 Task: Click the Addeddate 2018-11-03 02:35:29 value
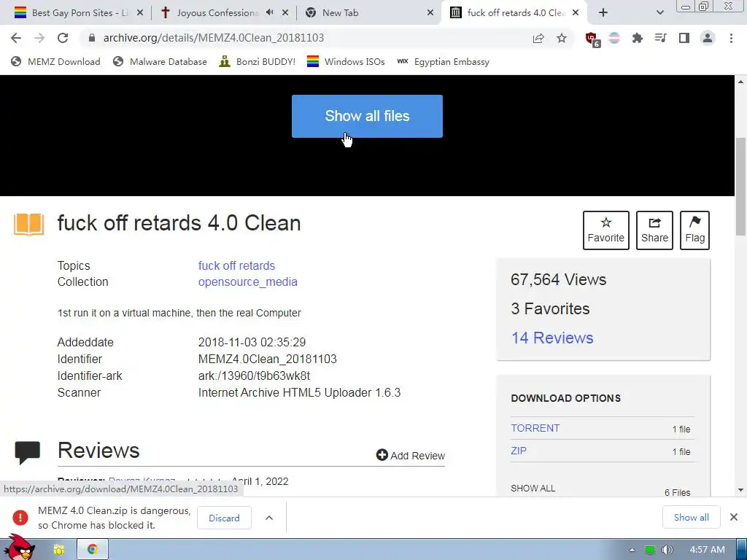point(252,343)
